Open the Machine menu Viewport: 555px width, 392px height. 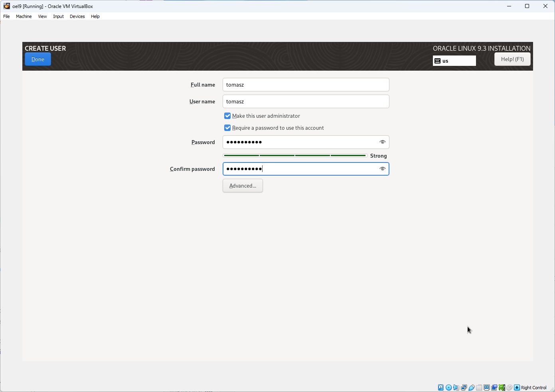[24, 16]
